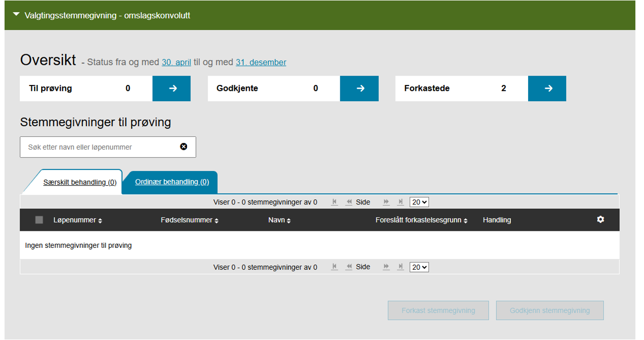The height and width of the screenshot is (340, 644).
Task: Open bottom page size dropdown showing 20
Action: pyautogui.click(x=419, y=267)
